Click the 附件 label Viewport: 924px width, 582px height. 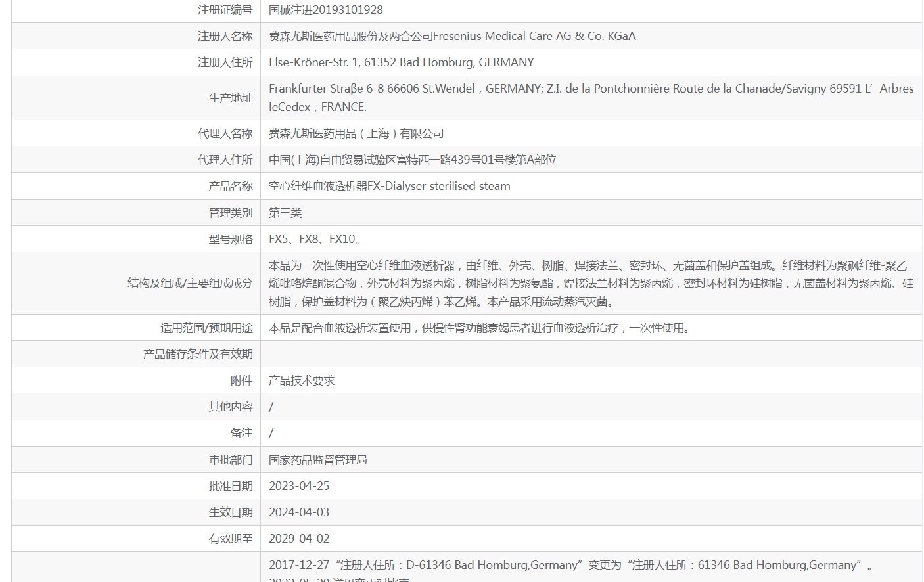(241, 380)
